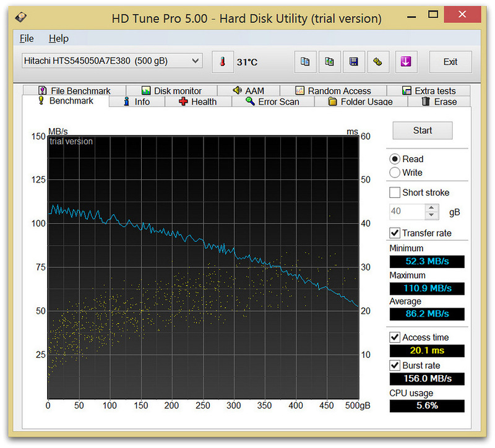Image resolution: width=495 pixels, height=448 pixels.
Task: Toggle the Access time checkbox
Action: pyautogui.click(x=395, y=337)
